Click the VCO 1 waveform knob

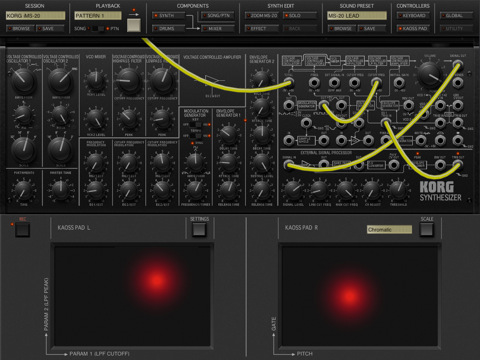(x=23, y=80)
